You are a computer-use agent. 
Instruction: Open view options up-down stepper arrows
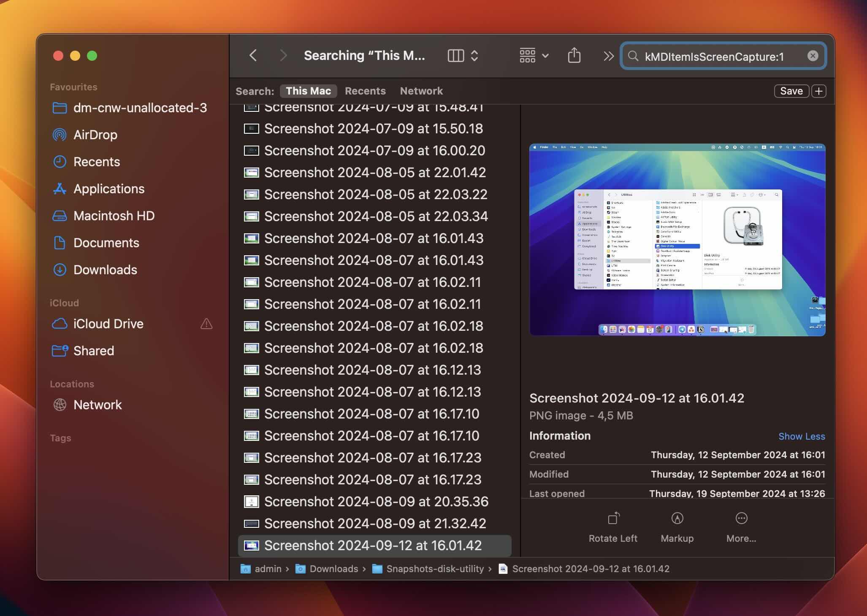(474, 56)
